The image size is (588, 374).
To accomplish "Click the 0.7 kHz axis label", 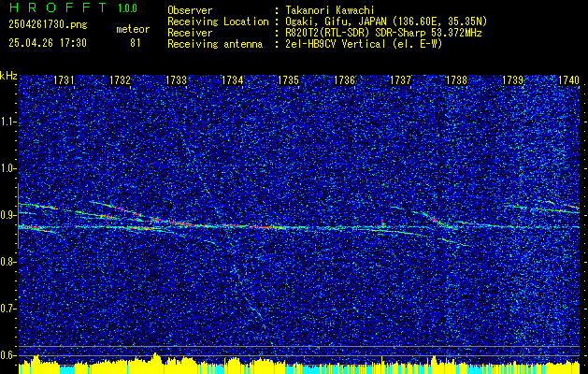I will pyautogui.click(x=7, y=309).
